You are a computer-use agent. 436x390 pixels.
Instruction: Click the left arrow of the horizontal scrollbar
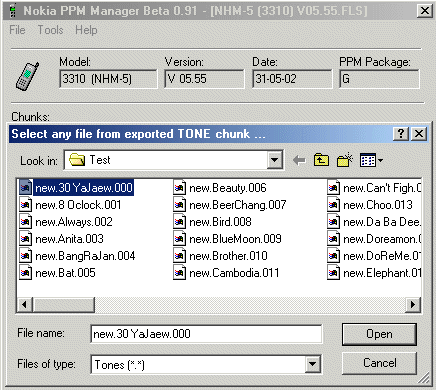24,304
